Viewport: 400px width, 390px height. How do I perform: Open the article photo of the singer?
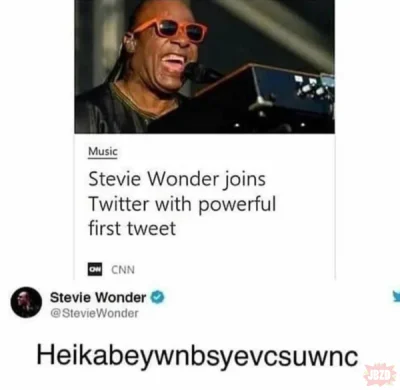click(204, 67)
